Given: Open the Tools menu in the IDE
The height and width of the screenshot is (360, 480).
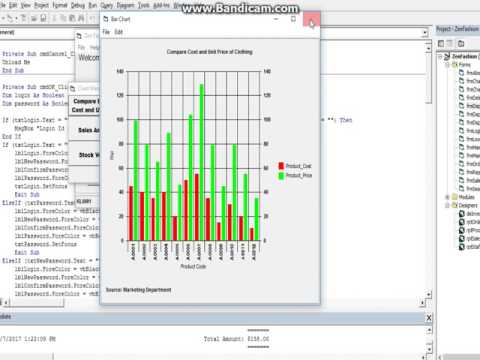Looking at the screenshot, I should (144, 5).
